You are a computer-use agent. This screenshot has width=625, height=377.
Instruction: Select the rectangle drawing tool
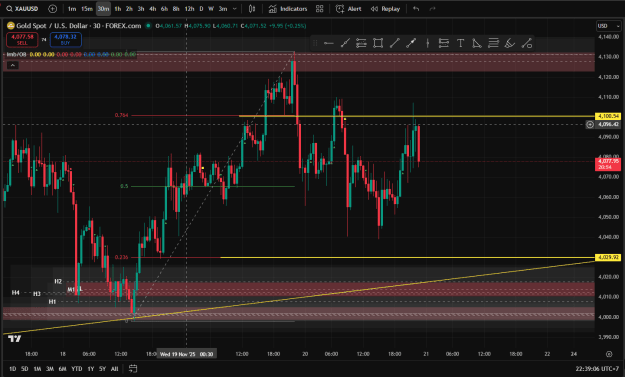pos(378,43)
